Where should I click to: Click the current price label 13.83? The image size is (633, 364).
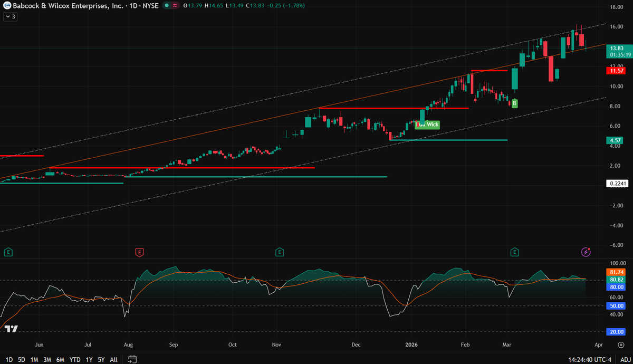(x=617, y=48)
